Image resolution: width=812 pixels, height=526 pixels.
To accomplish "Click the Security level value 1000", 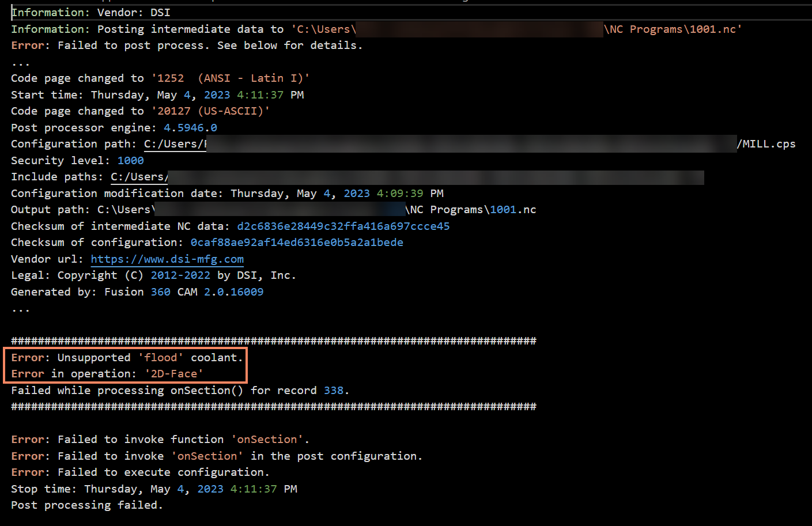I will pyautogui.click(x=130, y=160).
